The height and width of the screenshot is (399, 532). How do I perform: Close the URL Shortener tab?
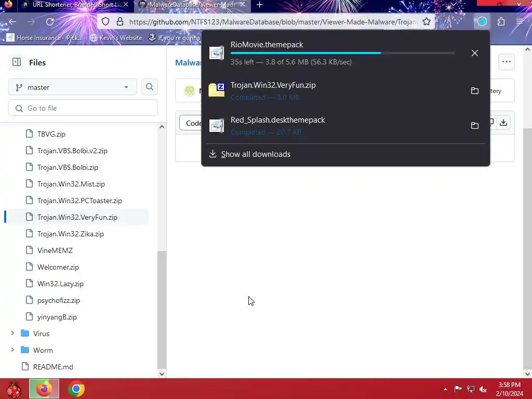click(126, 4)
